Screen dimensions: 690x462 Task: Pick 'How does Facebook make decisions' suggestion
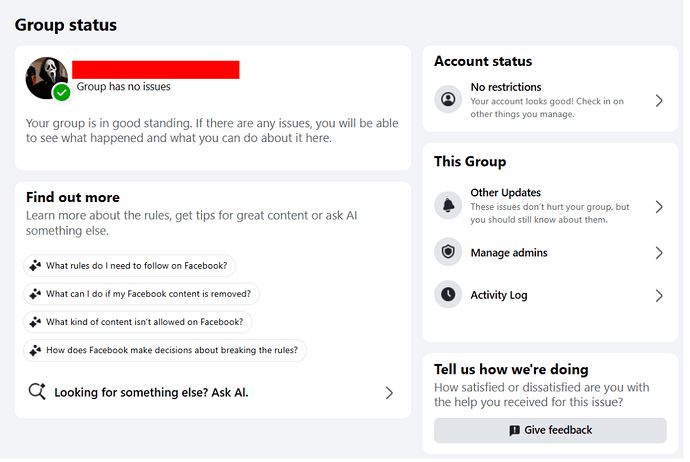(x=172, y=350)
